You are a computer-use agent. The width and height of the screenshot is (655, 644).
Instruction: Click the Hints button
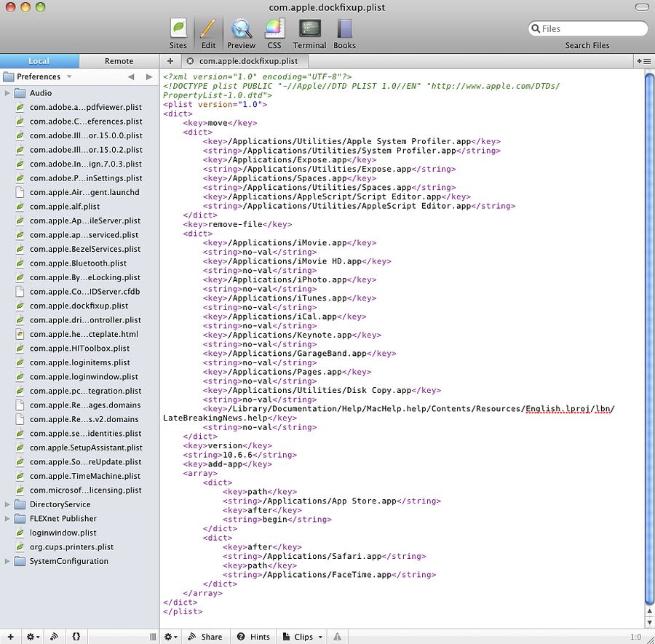(253, 637)
